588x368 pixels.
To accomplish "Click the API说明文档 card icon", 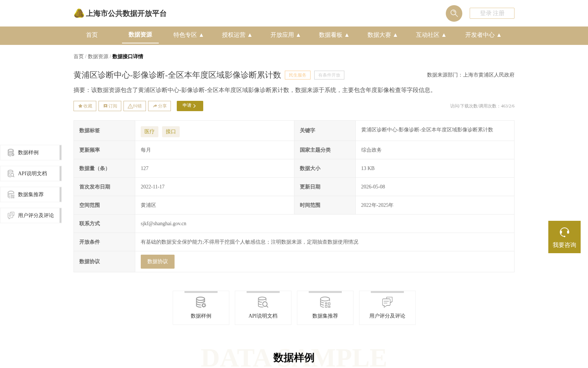I will click(x=263, y=302).
